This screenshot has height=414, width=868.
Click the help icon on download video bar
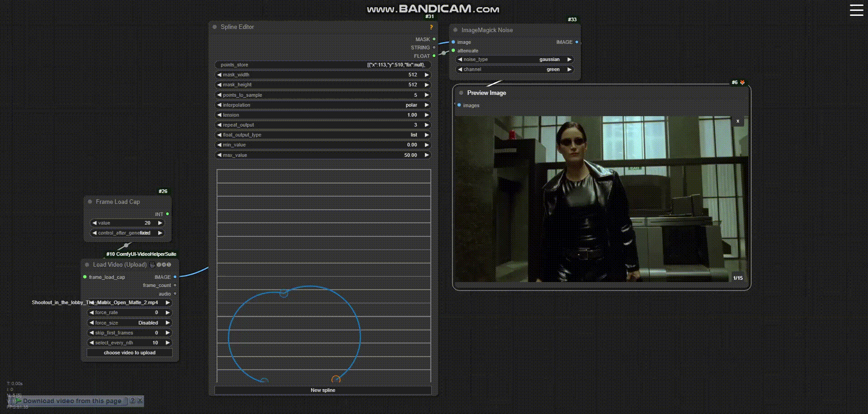tap(132, 400)
